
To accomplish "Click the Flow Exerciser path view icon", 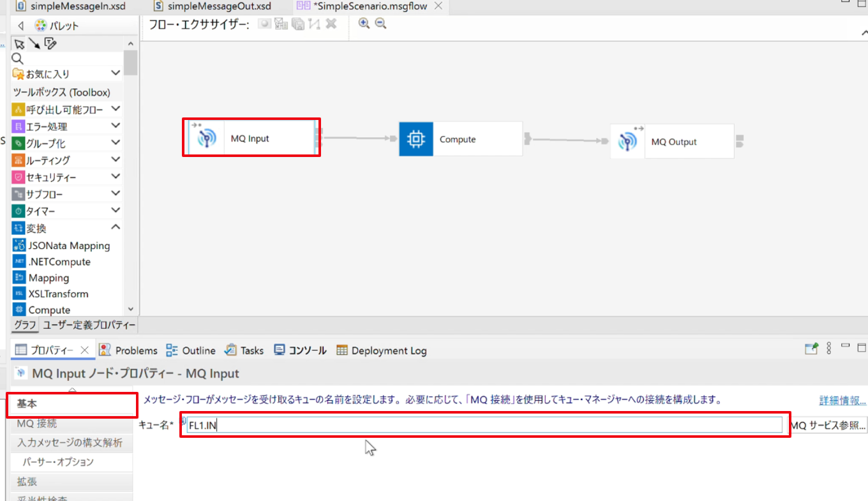I will coord(314,24).
